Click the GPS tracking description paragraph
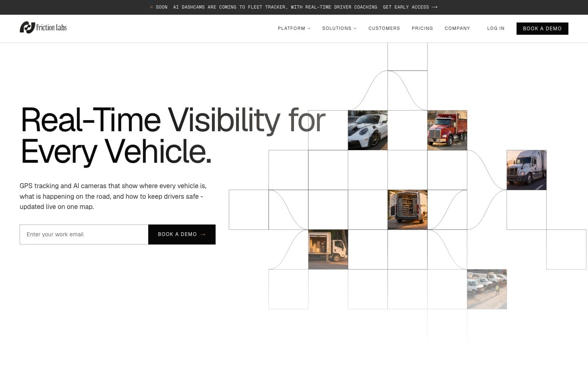588x368 pixels. (x=113, y=196)
